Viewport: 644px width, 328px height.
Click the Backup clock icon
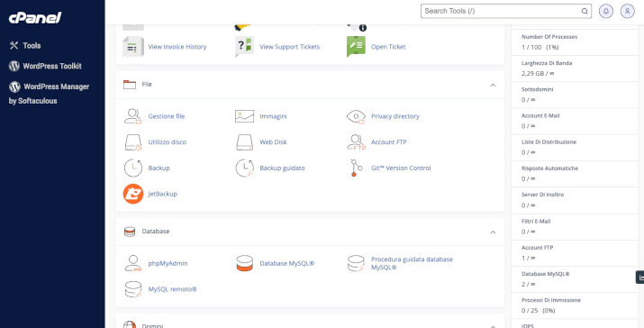pyautogui.click(x=133, y=169)
